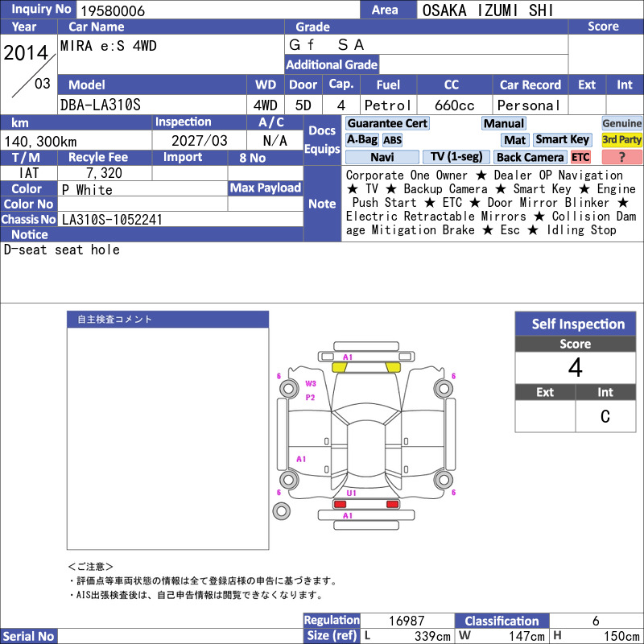
Task: Click the transmission value IAT
Action: [29, 173]
